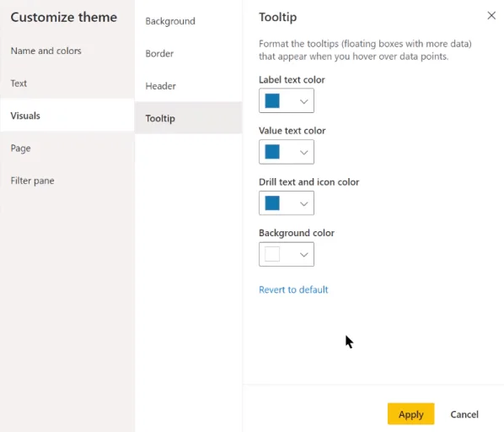Image resolution: width=504 pixels, height=432 pixels.
Task: Apply the theme changes
Action: [x=410, y=414]
